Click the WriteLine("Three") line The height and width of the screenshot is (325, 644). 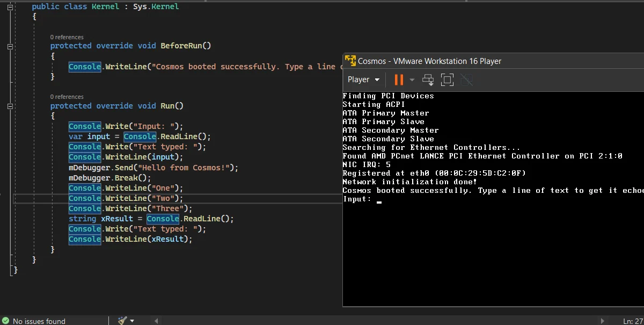(130, 208)
